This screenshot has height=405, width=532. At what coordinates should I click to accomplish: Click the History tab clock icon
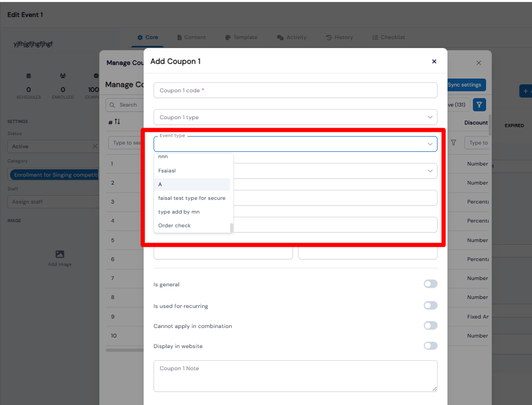(328, 37)
